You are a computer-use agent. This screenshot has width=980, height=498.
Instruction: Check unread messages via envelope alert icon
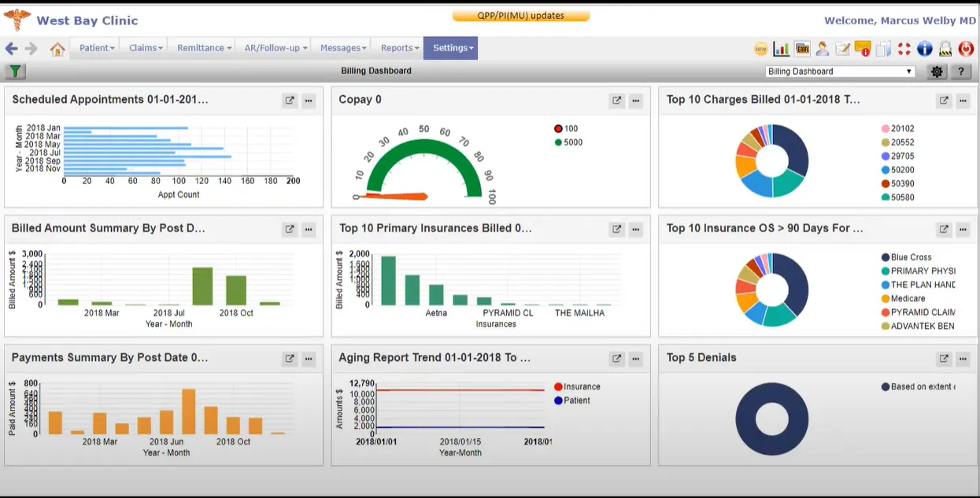tap(863, 48)
